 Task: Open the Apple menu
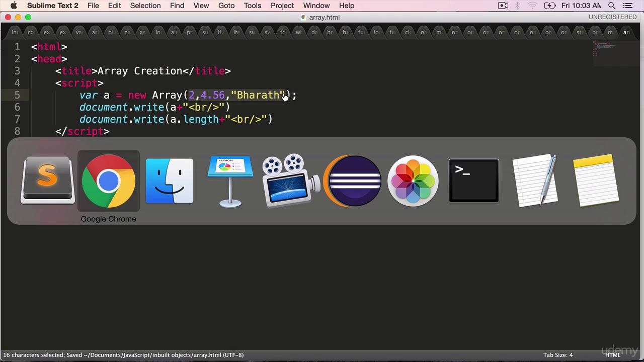pyautogui.click(x=14, y=6)
